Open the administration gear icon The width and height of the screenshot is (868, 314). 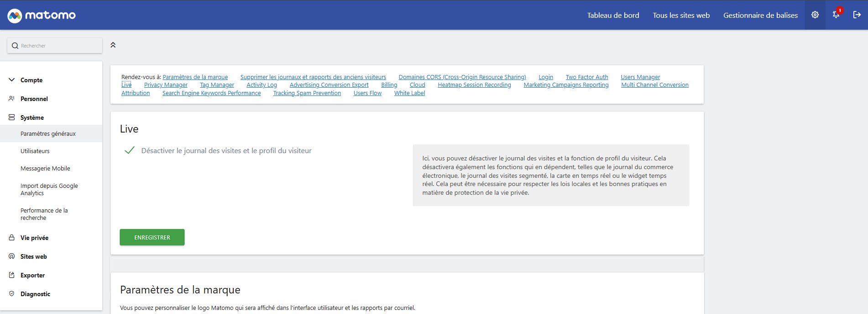(x=815, y=15)
